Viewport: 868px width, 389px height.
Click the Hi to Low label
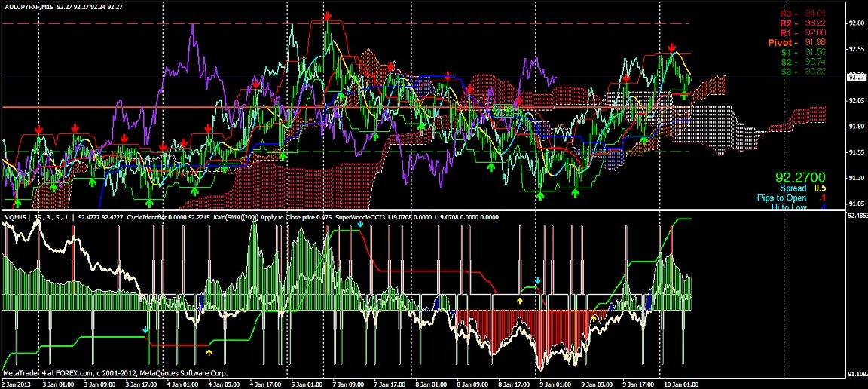point(789,207)
